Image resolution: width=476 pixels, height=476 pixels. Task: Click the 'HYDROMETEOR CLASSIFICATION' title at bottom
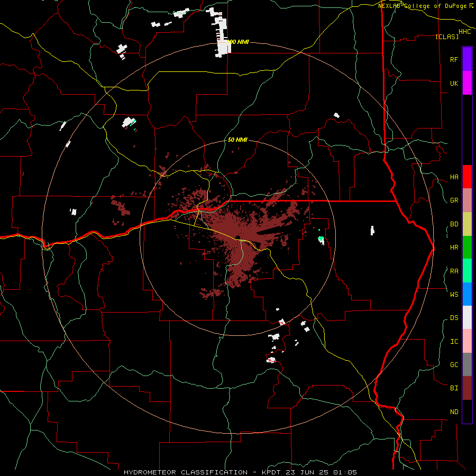tap(186, 472)
